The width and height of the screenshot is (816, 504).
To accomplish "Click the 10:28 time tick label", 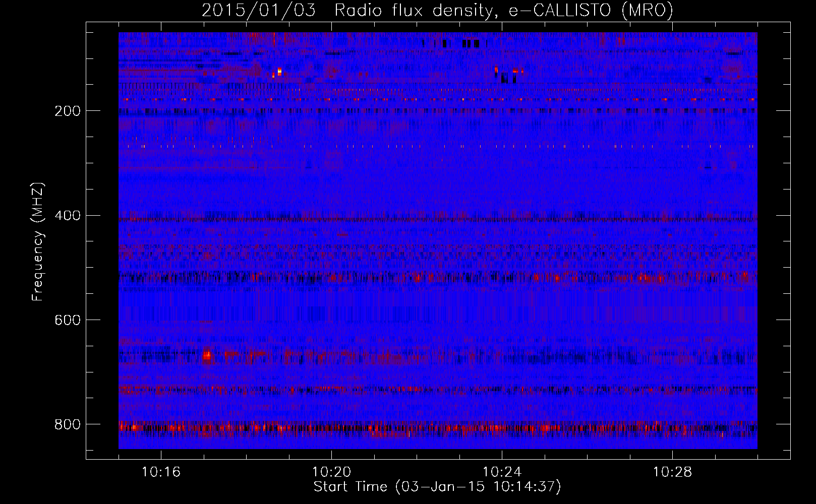I will point(672,472).
